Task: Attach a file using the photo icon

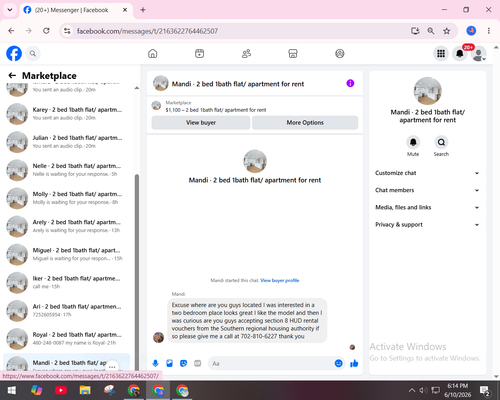Action: click(x=169, y=363)
